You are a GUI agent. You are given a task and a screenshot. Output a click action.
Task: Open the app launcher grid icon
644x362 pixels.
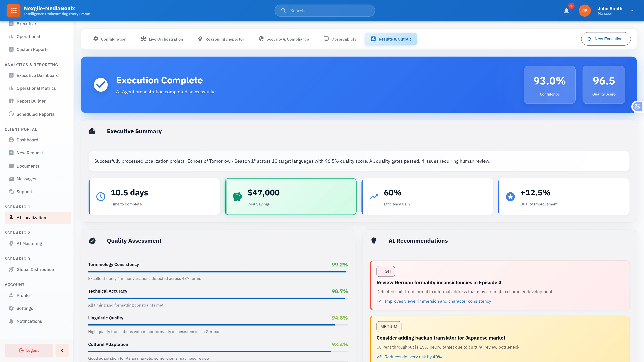(13, 11)
